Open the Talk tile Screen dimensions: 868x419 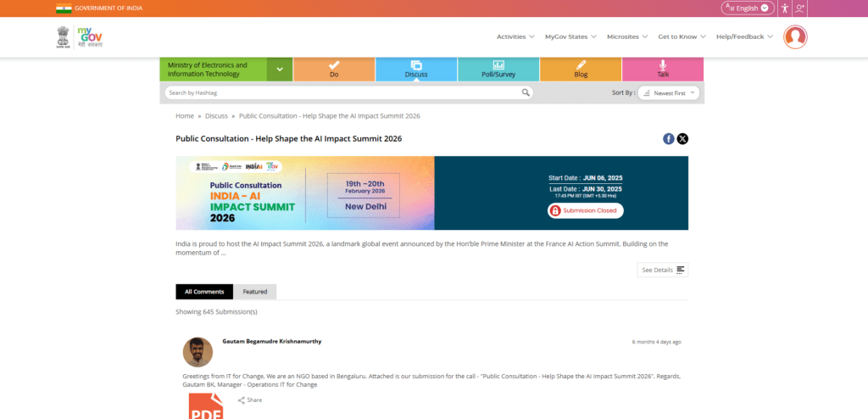(x=663, y=70)
